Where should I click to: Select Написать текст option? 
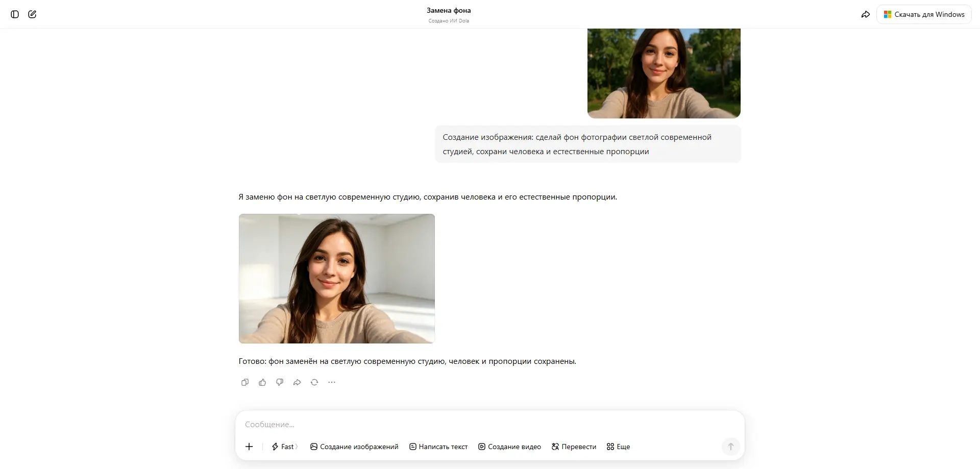click(438, 447)
